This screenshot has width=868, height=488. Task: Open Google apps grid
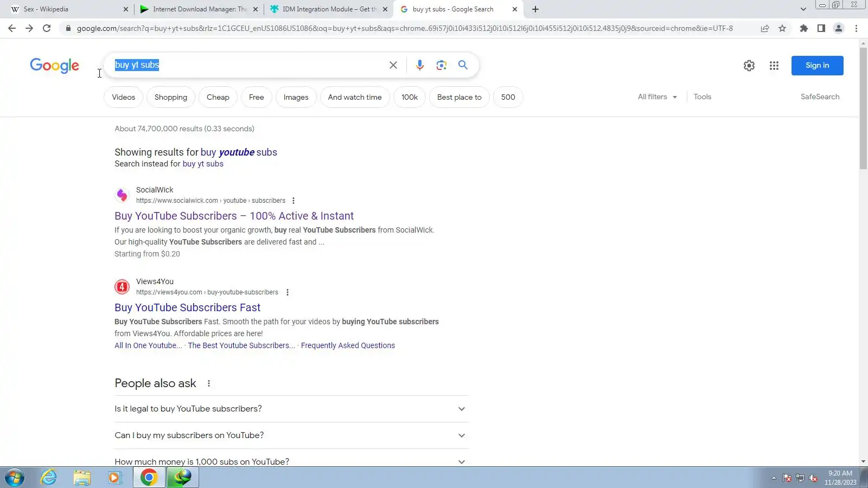(x=774, y=66)
